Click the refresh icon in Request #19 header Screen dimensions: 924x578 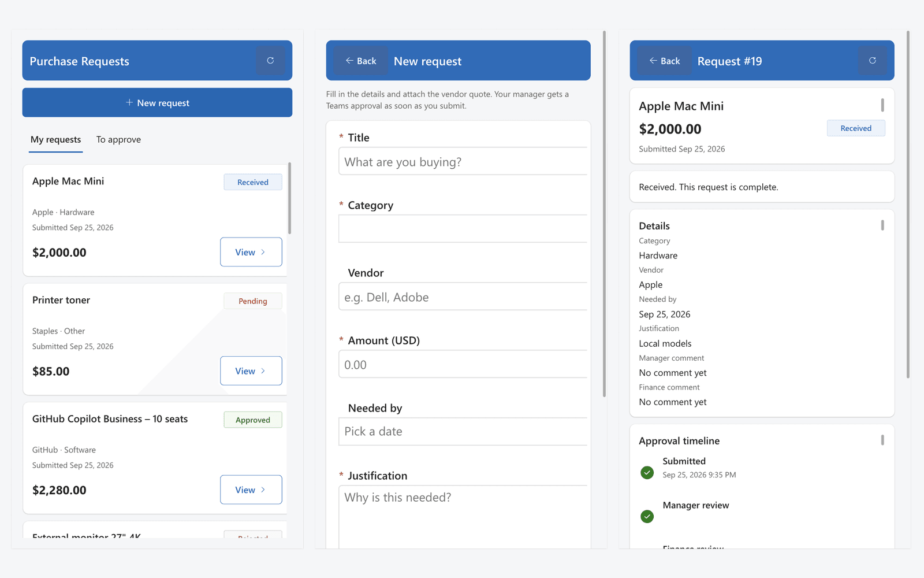[872, 60]
